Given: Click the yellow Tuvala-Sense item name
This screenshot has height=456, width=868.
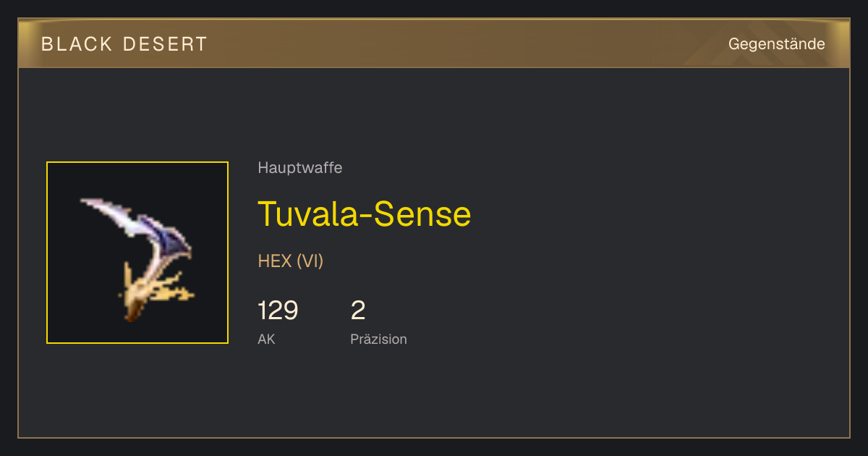Looking at the screenshot, I should (x=365, y=214).
